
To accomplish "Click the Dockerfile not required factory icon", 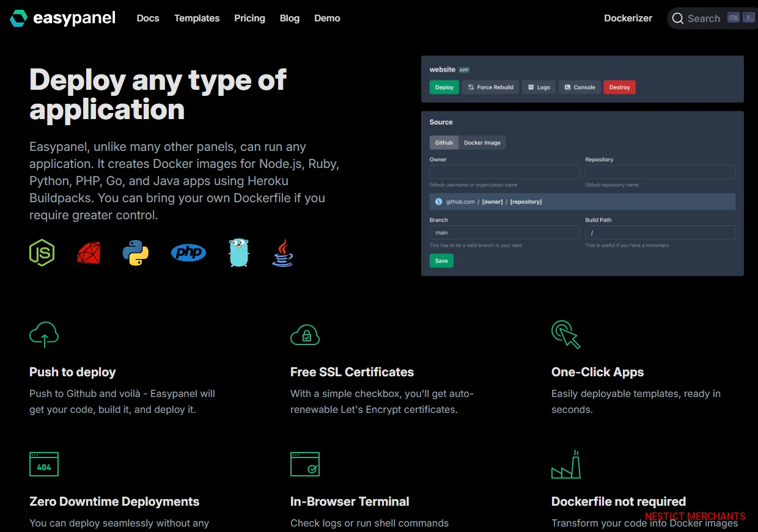I will tap(565, 464).
